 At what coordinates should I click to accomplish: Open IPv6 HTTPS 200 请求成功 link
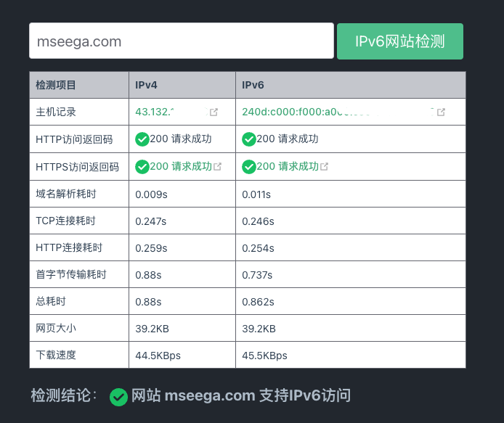[x=288, y=166]
